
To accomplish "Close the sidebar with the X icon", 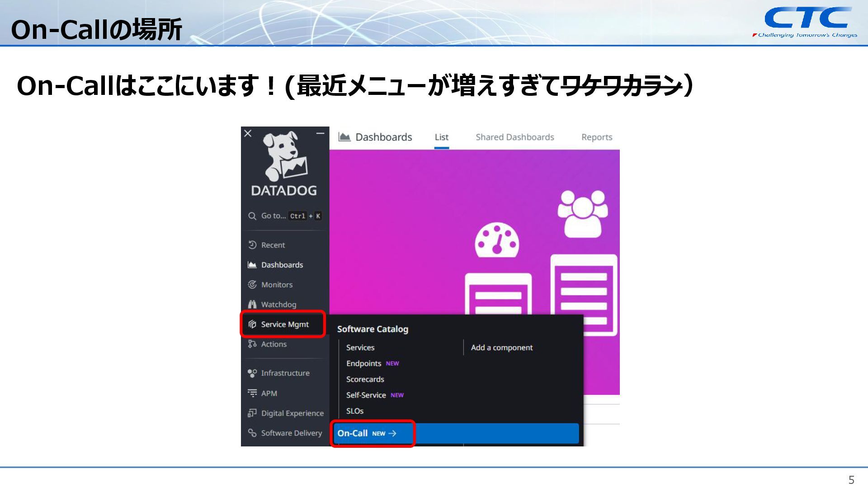I will click(x=248, y=133).
